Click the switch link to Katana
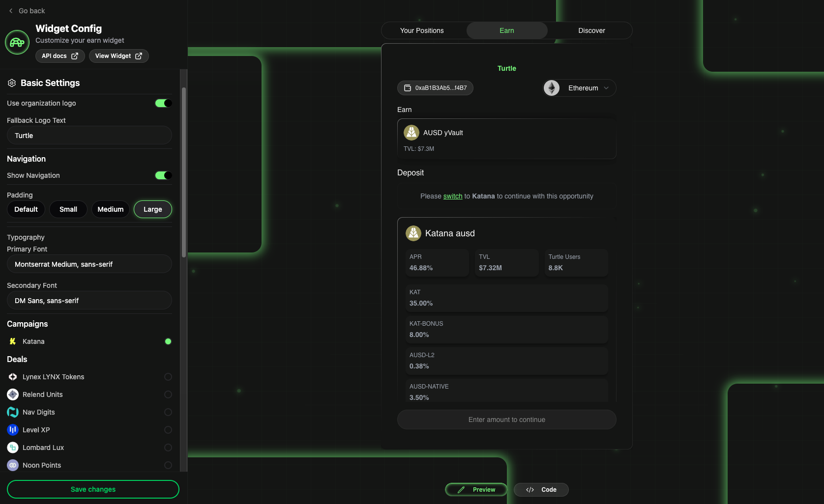Screen dimensions: 824x504 [x=453, y=196]
